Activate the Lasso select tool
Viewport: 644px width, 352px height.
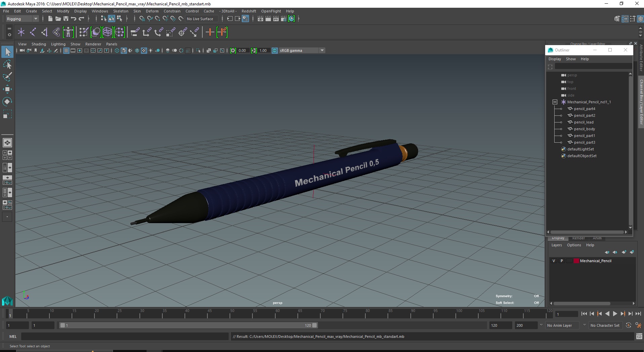click(x=7, y=64)
